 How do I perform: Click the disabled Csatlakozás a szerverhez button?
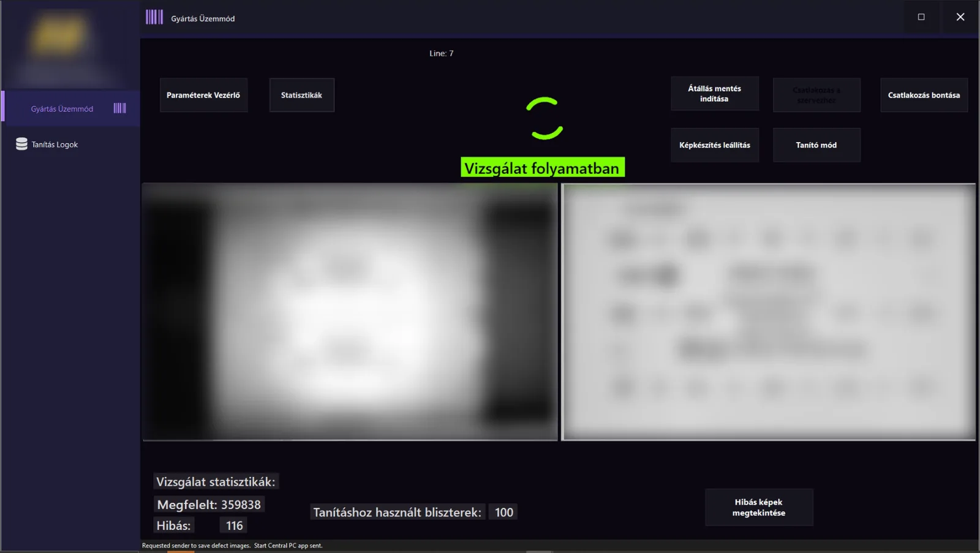(816, 95)
